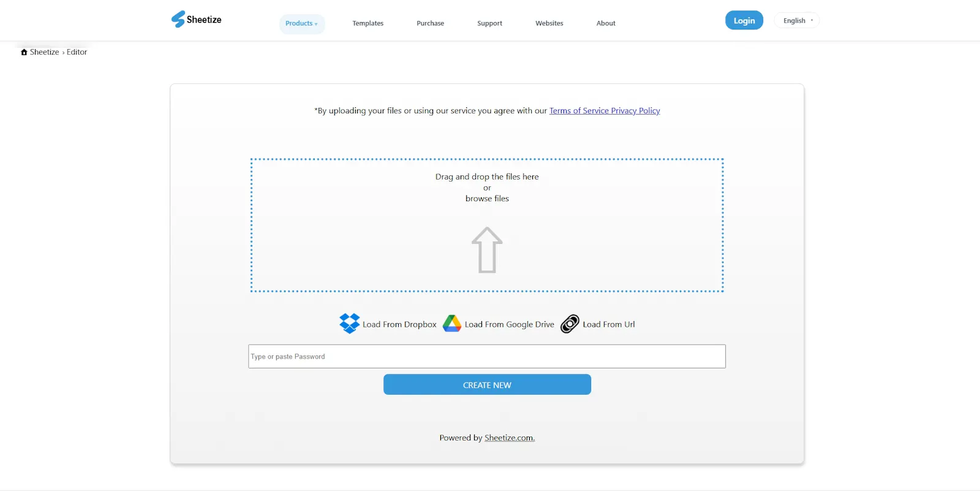
Task: Click Editor in the breadcrumb
Action: point(77,52)
